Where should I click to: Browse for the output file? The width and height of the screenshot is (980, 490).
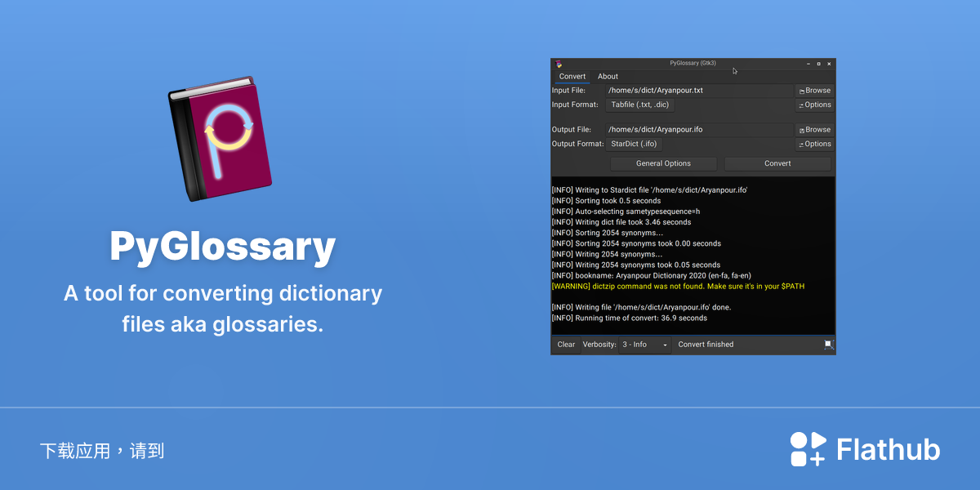pos(815,130)
